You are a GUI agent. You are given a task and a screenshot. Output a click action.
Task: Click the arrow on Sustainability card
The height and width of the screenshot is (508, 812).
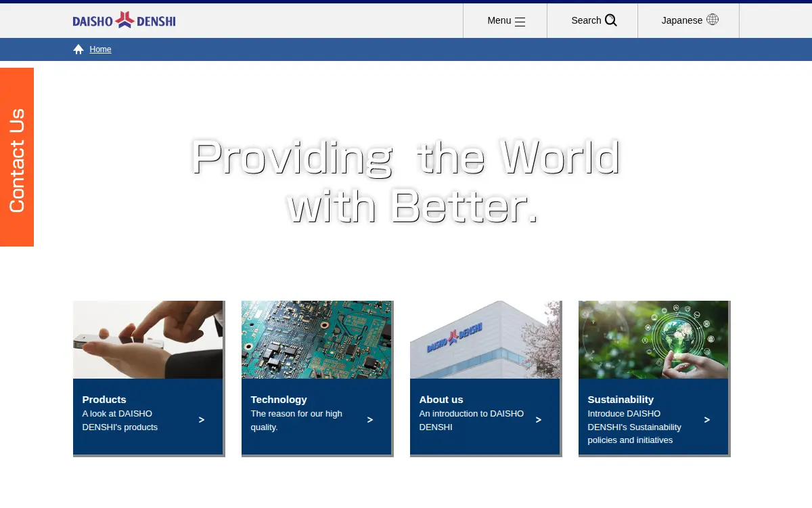(707, 420)
